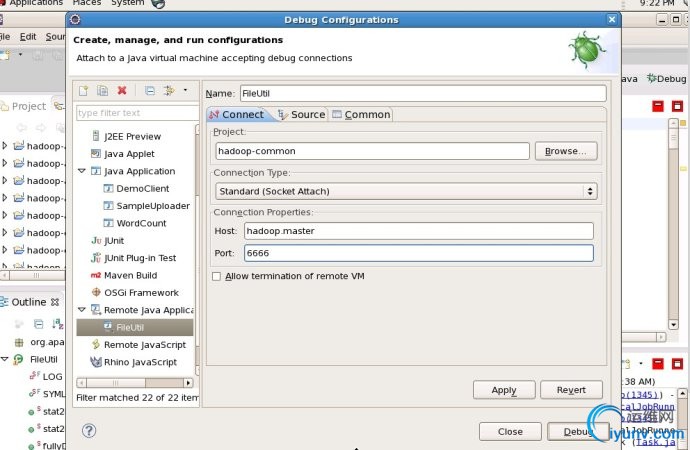Click the Name field containing FileUtil
This screenshot has height=450, width=690.
pos(423,93)
